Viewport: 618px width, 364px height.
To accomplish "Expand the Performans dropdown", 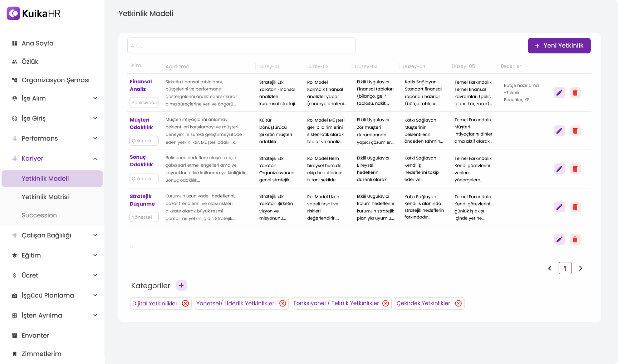I will [95, 138].
